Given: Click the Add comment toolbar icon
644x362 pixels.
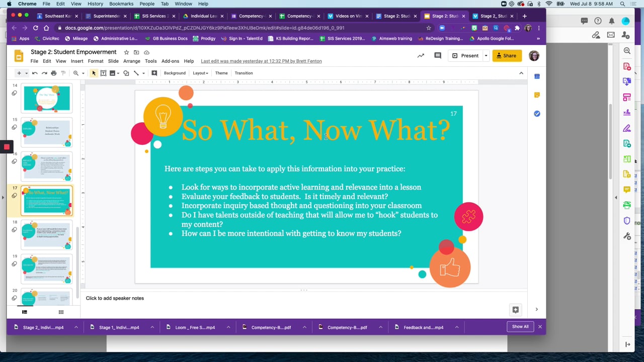Looking at the screenshot, I should 154,73.
